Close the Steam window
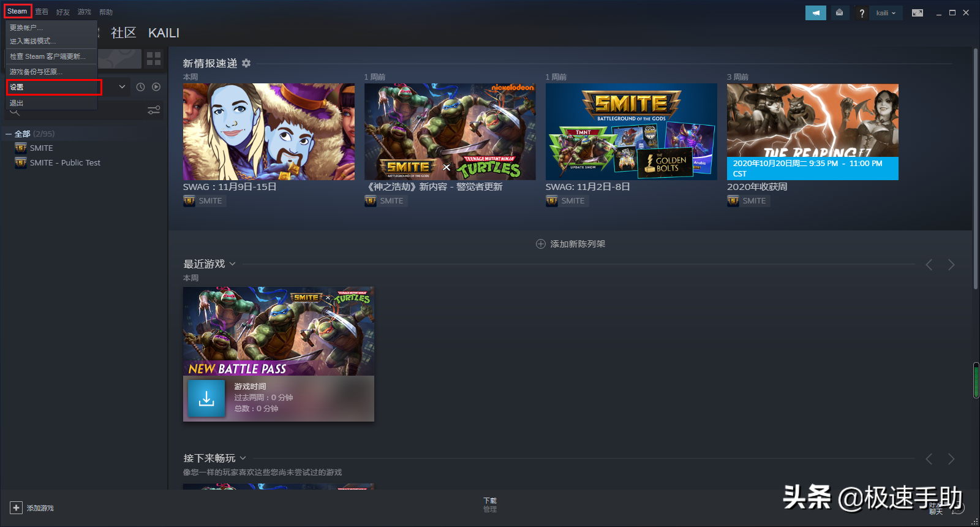The width and height of the screenshot is (980, 527). (x=966, y=13)
